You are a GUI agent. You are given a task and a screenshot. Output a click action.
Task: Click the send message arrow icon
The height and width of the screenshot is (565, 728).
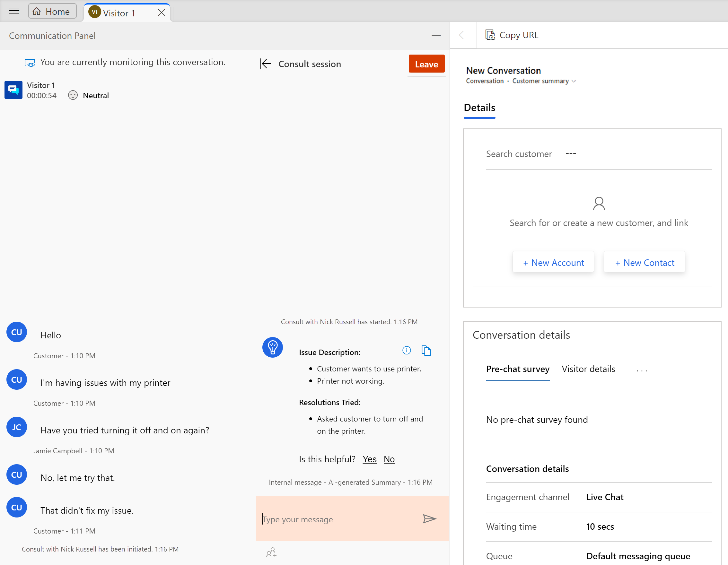point(430,518)
